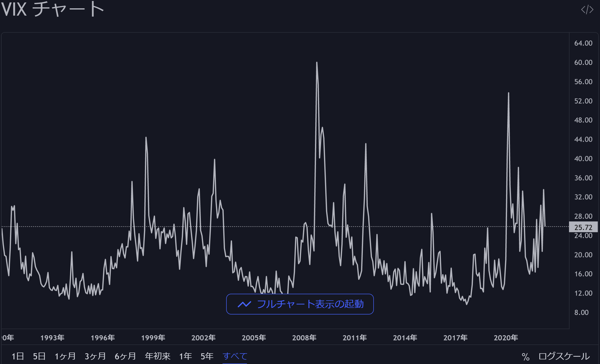Click the VIX チャート title link
The height and width of the screenshot is (364, 600).
click(52, 10)
